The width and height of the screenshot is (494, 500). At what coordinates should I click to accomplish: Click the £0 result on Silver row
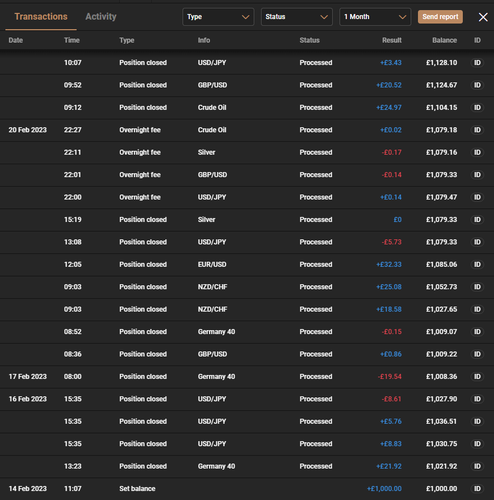coord(398,219)
